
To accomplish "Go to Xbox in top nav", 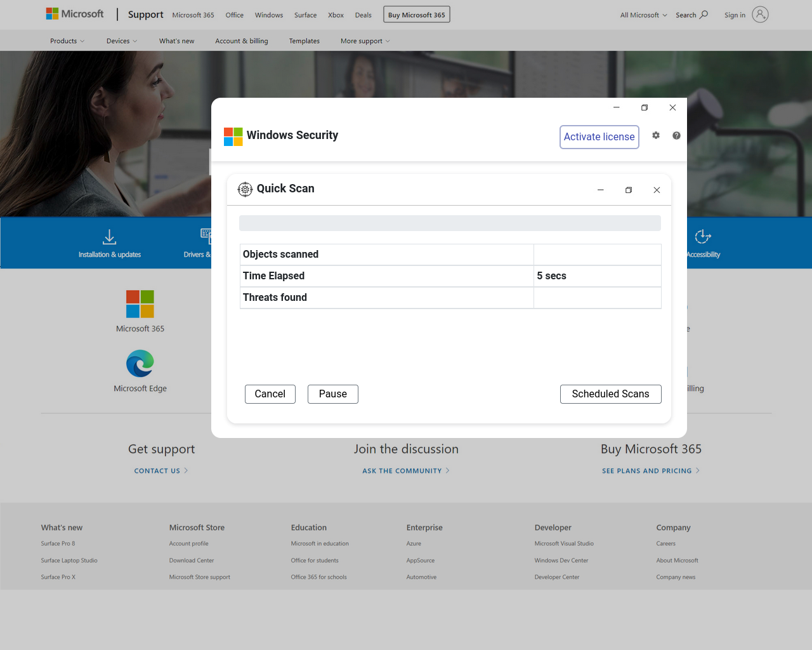I will [336, 15].
